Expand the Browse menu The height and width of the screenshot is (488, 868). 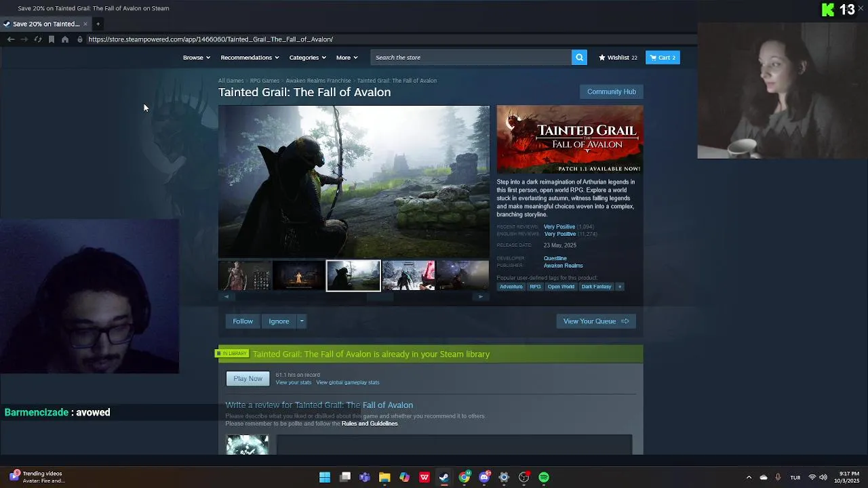(196, 58)
